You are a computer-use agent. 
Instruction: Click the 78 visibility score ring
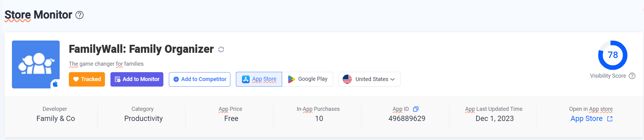click(x=613, y=55)
